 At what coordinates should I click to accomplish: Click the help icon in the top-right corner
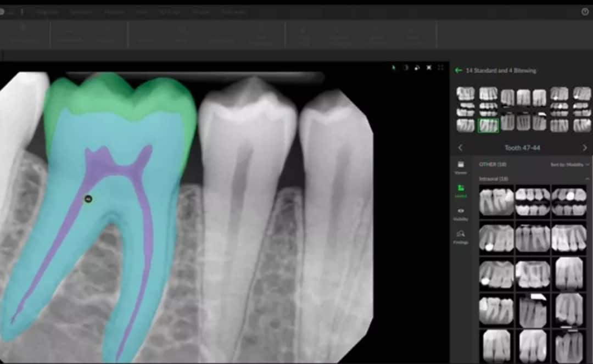point(585,12)
